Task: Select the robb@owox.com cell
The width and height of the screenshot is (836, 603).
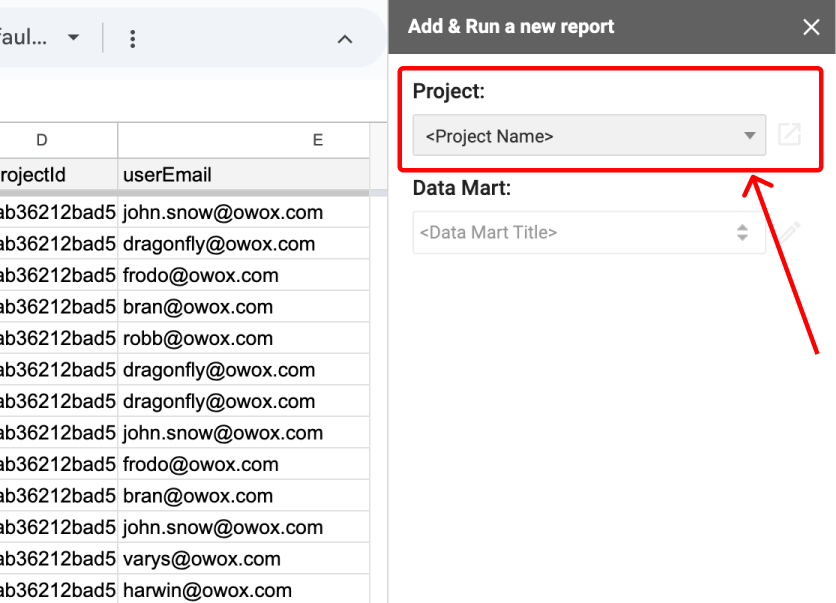Action: coord(244,338)
